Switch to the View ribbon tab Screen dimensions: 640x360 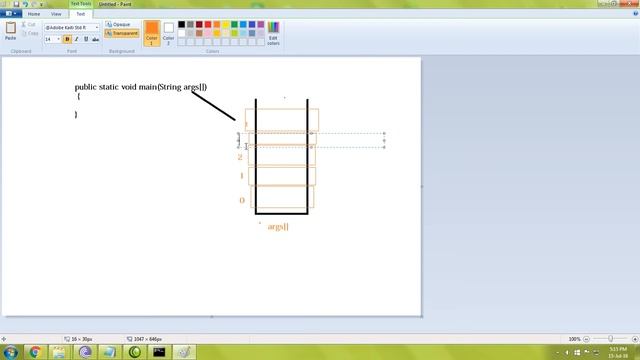pyautogui.click(x=56, y=14)
